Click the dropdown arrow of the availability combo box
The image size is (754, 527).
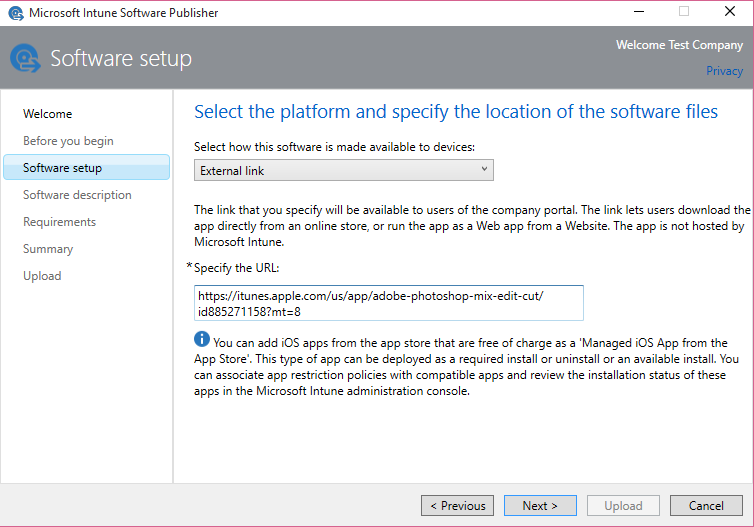[x=485, y=170]
